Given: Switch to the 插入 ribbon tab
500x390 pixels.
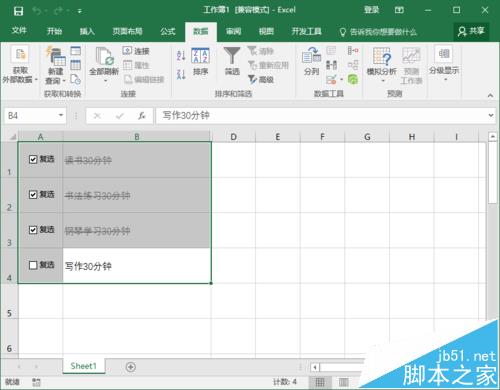Looking at the screenshot, I should 87,31.
